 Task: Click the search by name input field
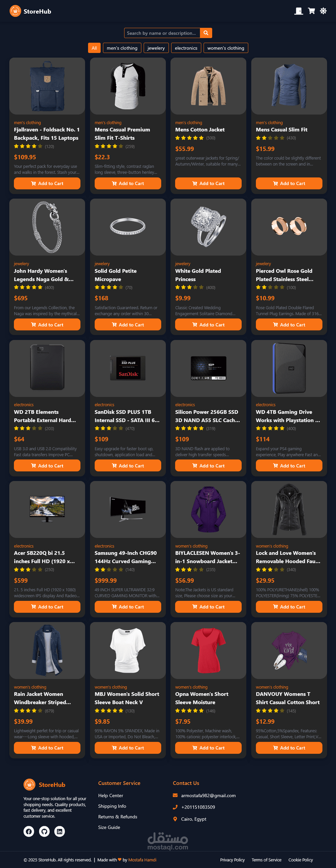point(162,33)
